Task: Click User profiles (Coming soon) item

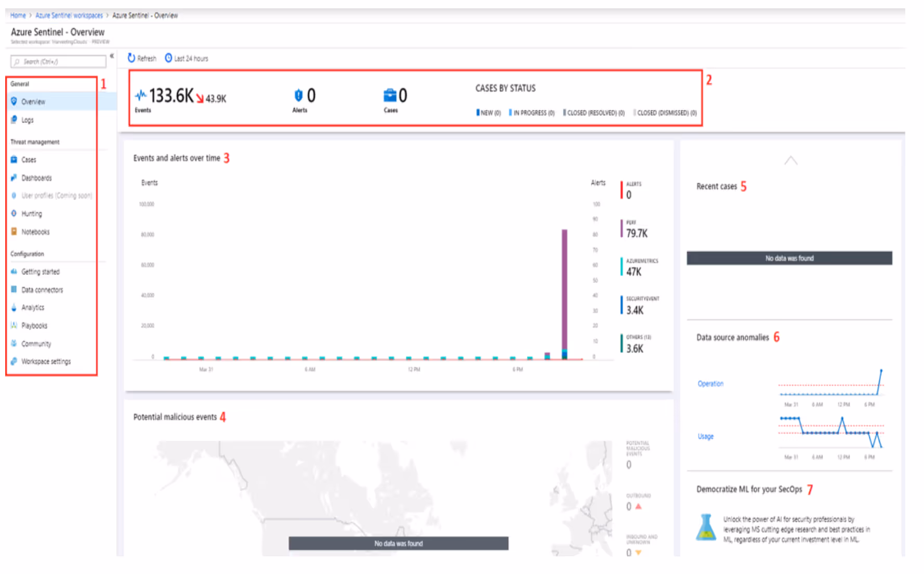Action: [x=57, y=196]
